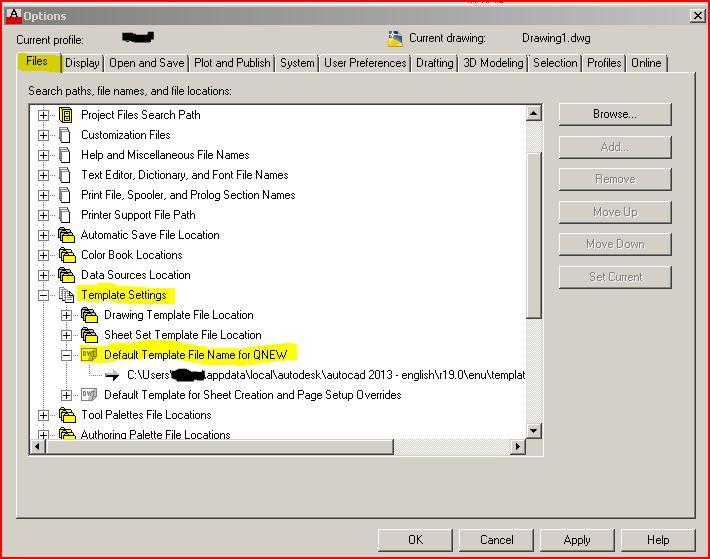Open the Open and Save tab
The width and height of the screenshot is (710, 559).
coord(147,63)
